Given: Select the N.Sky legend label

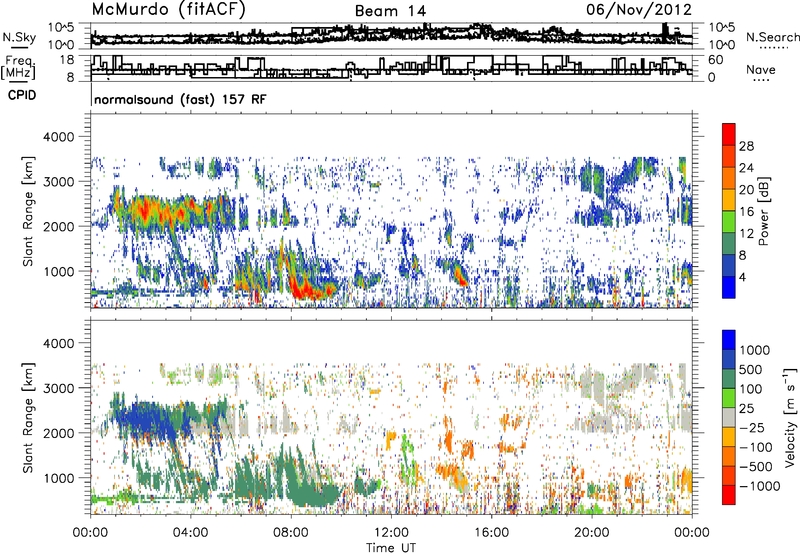Looking at the screenshot, I should coord(19,37).
